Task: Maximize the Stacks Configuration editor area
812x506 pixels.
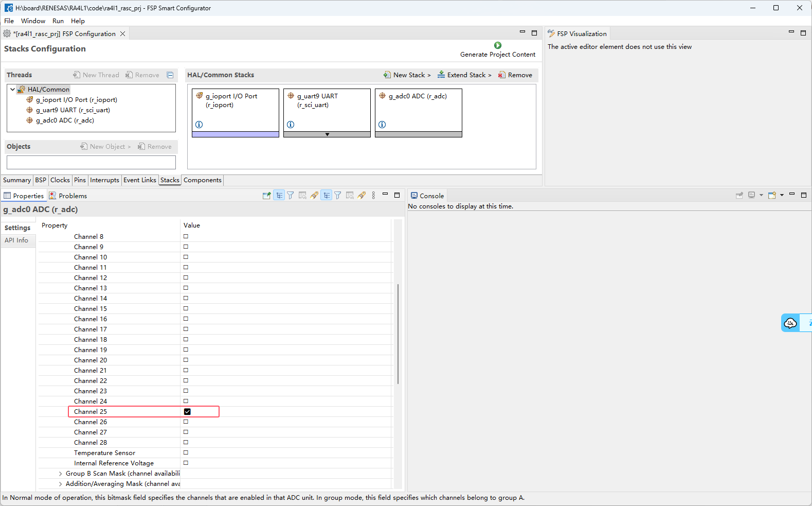Action: (x=534, y=33)
